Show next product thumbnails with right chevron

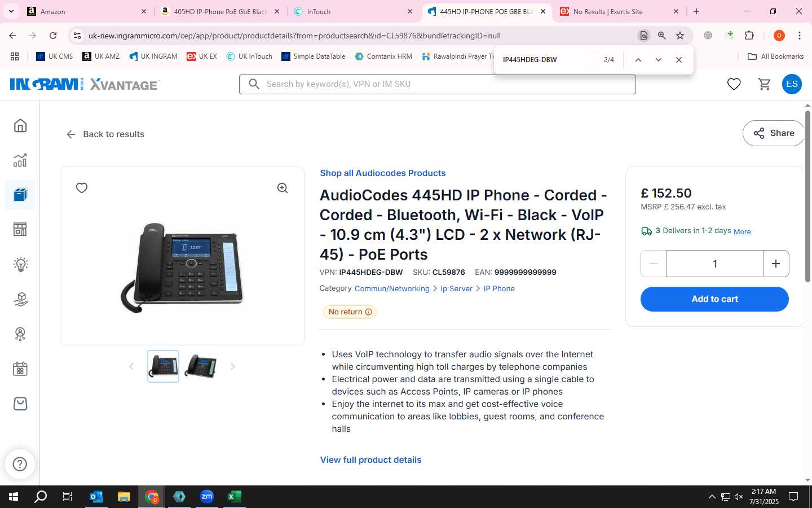(232, 366)
